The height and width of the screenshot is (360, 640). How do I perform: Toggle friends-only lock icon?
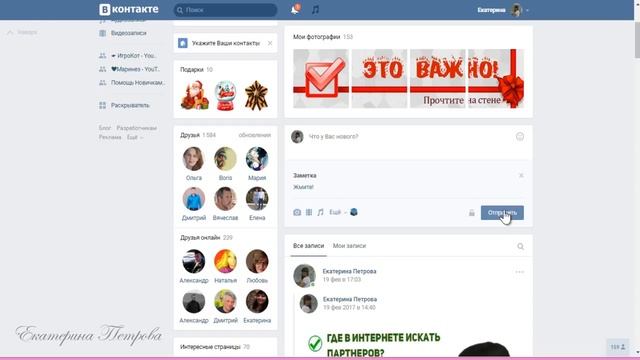click(x=471, y=213)
